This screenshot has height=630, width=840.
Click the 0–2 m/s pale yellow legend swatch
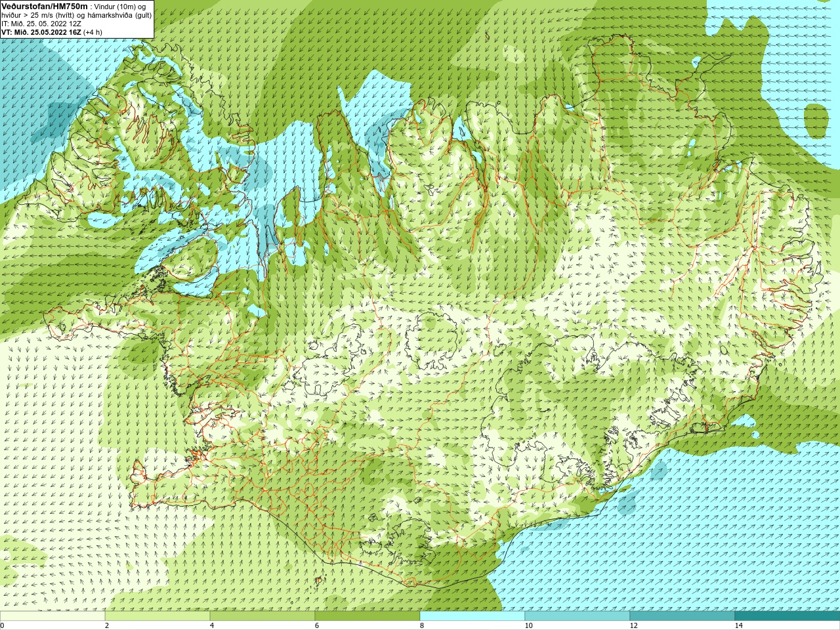click(x=52, y=616)
